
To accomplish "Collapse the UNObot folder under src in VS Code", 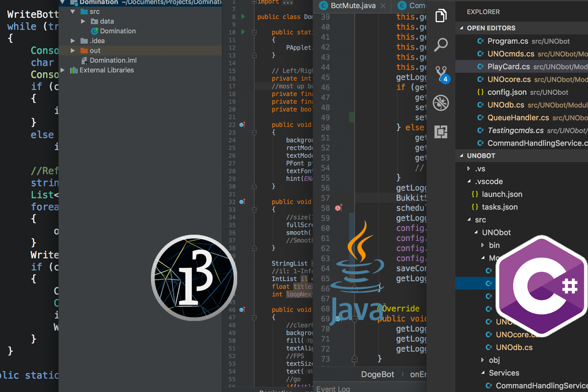I will 476,232.
